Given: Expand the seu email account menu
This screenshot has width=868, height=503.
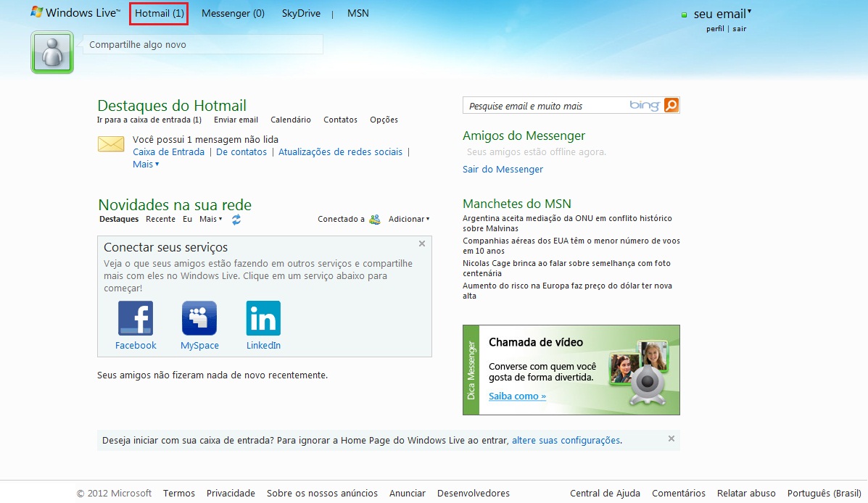Looking at the screenshot, I should 722,14.
